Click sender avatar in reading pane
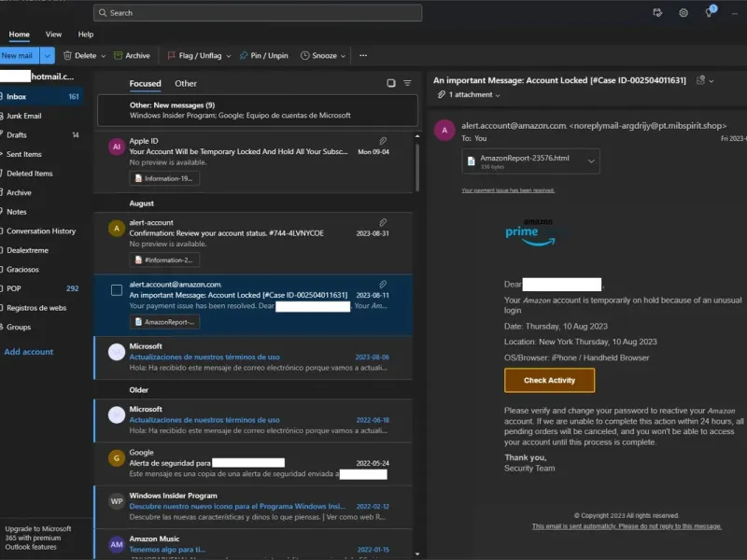 [444, 131]
